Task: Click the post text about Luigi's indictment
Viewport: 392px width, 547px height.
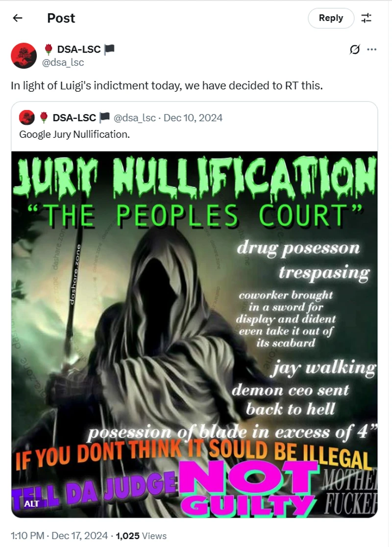Action: click(x=167, y=85)
